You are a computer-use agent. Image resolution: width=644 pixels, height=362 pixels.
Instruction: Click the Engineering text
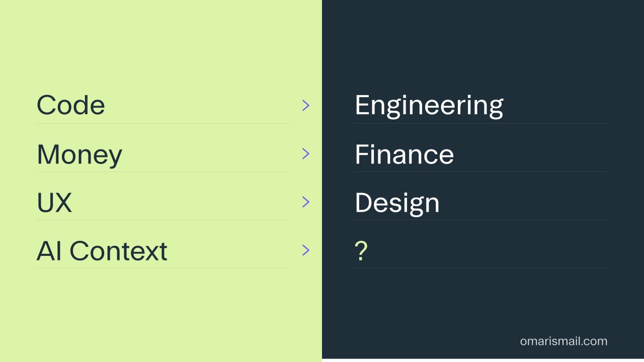(x=429, y=106)
